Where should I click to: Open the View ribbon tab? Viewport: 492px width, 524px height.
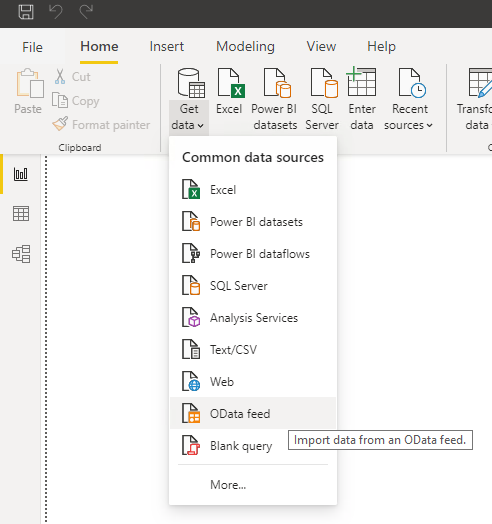coord(321,46)
